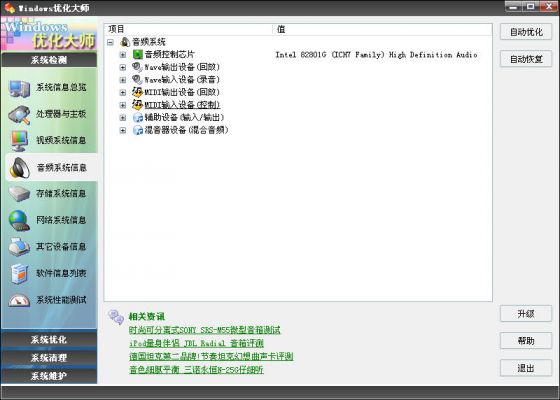The height and width of the screenshot is (400, 560).
Task: Click the Windows优化大师 title bar app icon
Action: (x=10, y=8)
